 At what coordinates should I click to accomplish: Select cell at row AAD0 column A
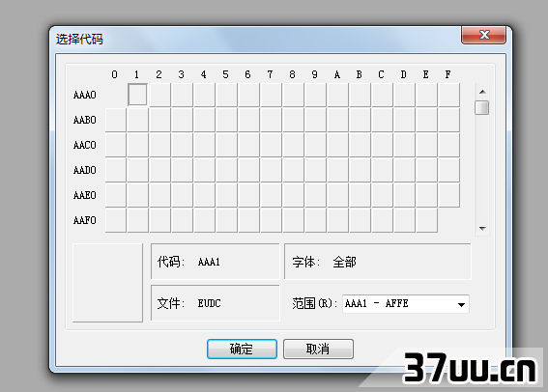point(337,170)
